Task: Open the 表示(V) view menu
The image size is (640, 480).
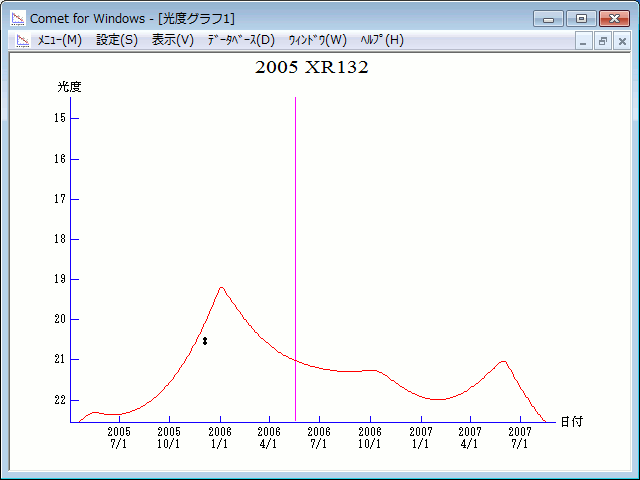Action: 172,40
